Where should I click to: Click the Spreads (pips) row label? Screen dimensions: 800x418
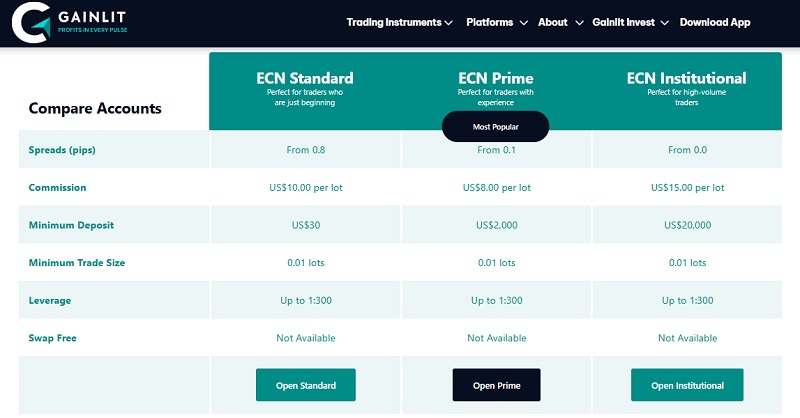click(64, 150)
